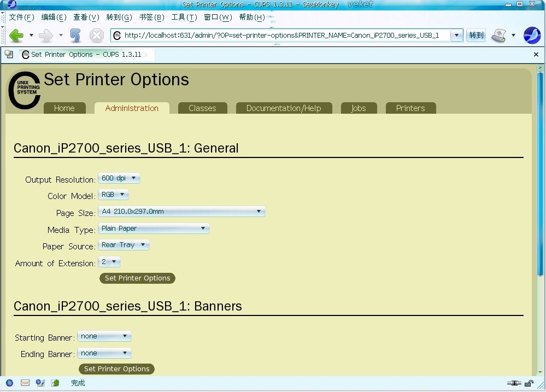Click the 'Set Printer Options' page title
The image size is (546, 392).
[116, 79]
